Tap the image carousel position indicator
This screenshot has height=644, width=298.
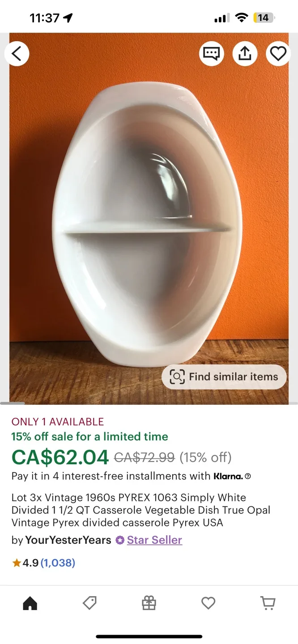pyautogui.click(x=13, y=403)
